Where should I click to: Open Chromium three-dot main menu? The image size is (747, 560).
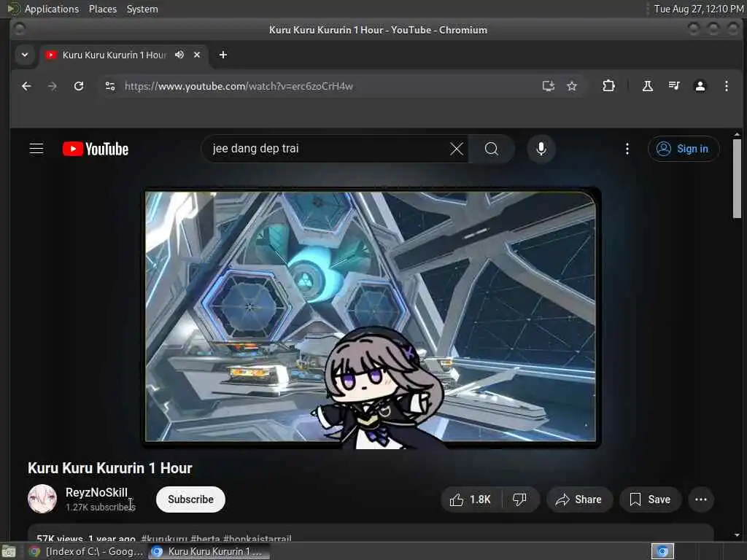pos(726,86)
